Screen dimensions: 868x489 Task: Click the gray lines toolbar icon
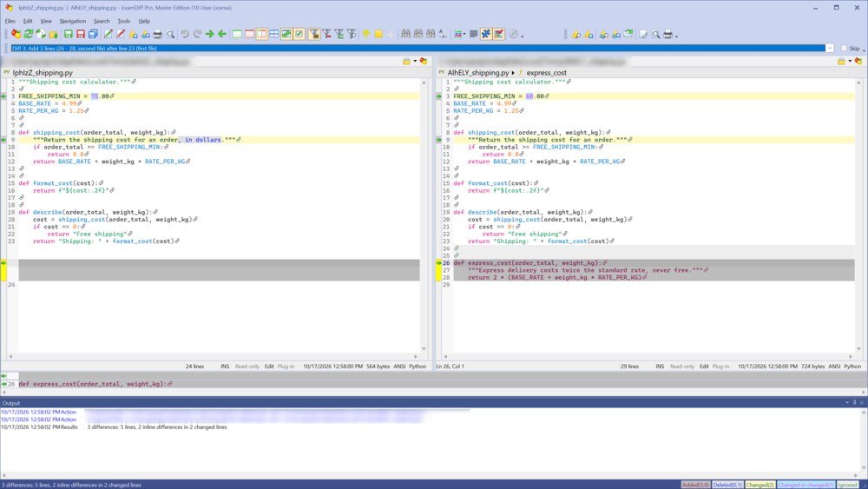[474, 35]
